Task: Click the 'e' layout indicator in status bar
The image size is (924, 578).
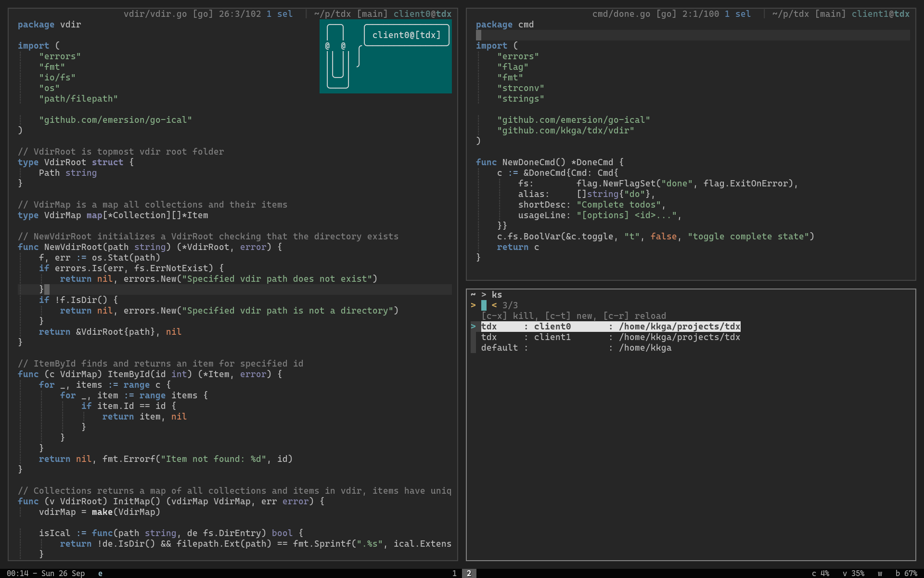Action: click(100, 573)
